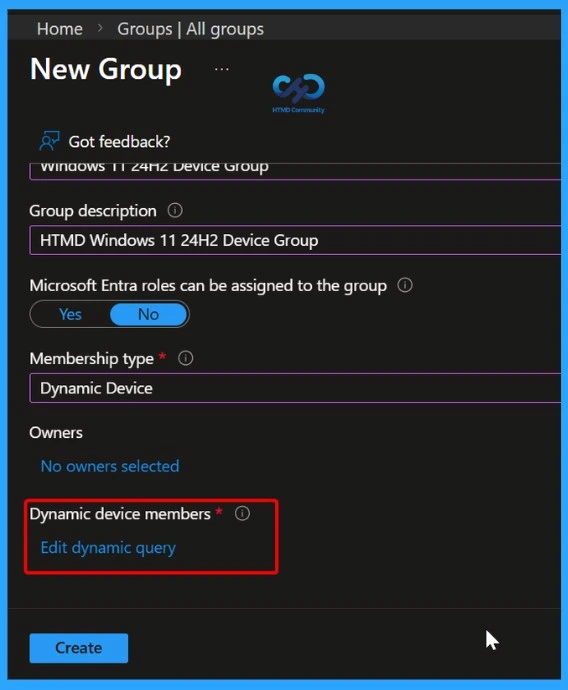Click the Membership type label

tap(92, 359)
